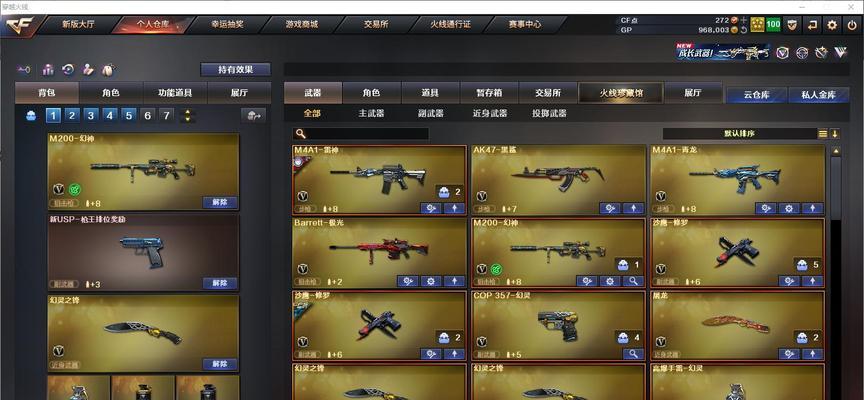Unequip M200-幻神 with its 解除 button

pyautogui.click(x=220, y=202)
